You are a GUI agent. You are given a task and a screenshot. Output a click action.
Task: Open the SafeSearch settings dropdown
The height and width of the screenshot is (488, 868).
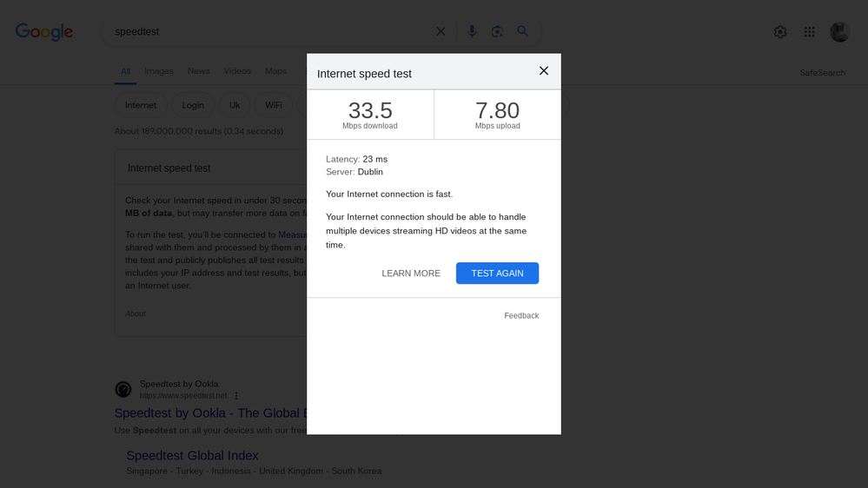(x=822, y=73)
